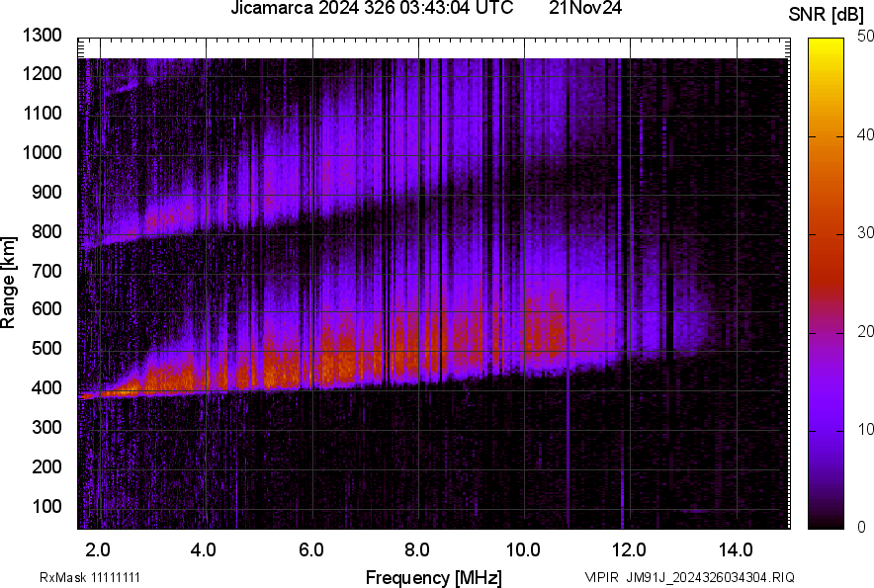Screen dimensions: 874x588
Task: Click the 8.0 tick label on frequency axis
Action: point(417,549)
